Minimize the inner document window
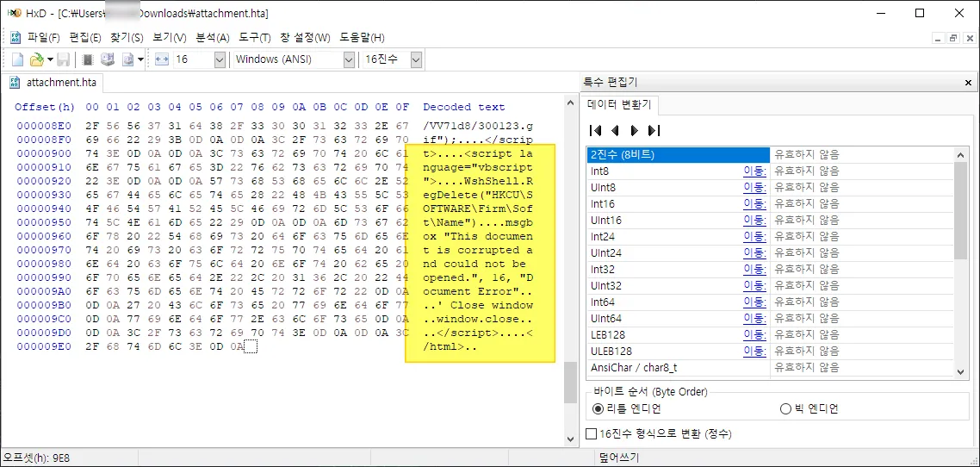The width and height of the screenshot is (980, 467). pos(939,38)
